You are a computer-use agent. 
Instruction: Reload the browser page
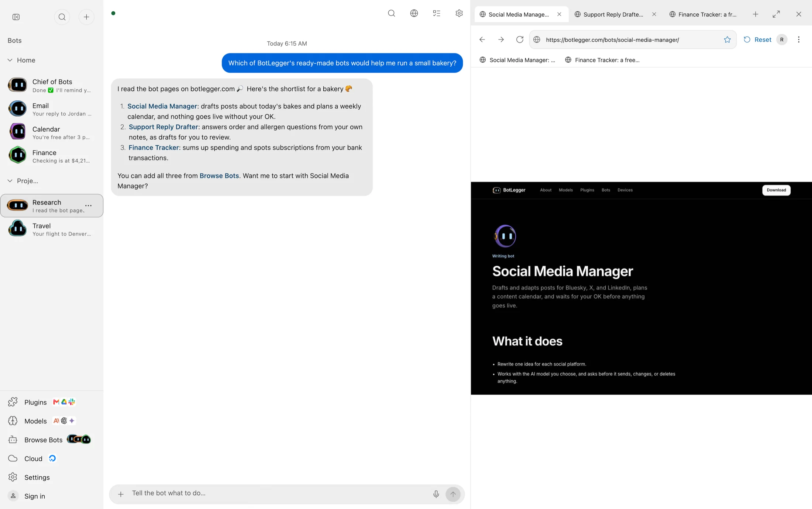pos(520,39)
